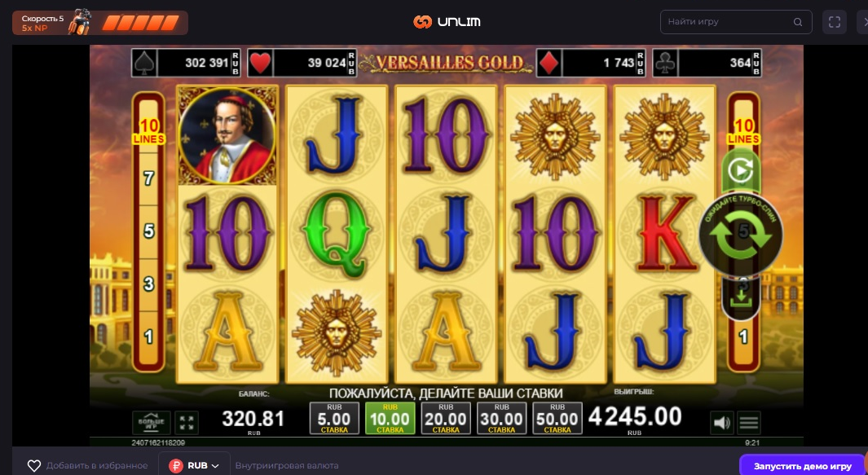Select the 50.00 RUB stake

pyautogui.click(x=557, y=419)
